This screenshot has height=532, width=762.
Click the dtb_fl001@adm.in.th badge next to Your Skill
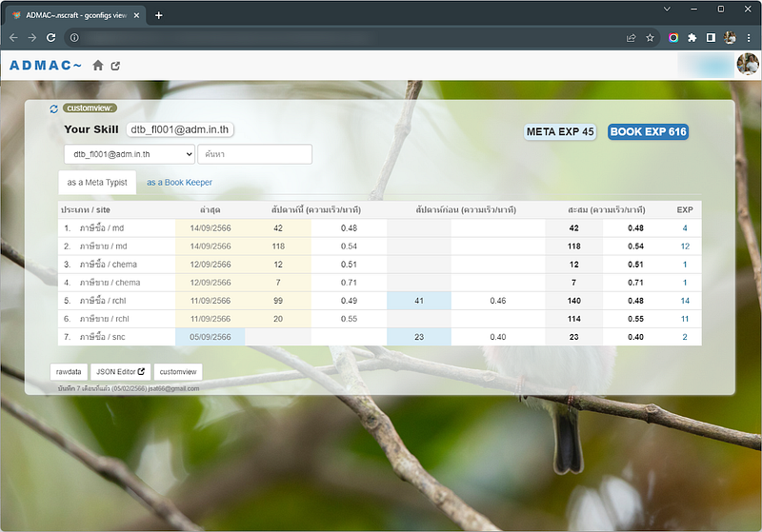[x=180, y=129]
